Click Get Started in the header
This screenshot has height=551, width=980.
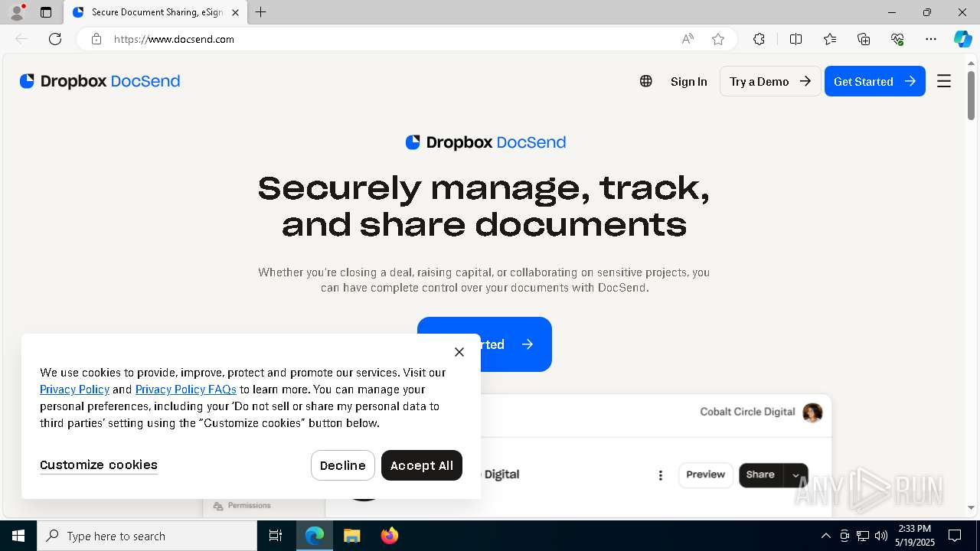pos(875,81)
